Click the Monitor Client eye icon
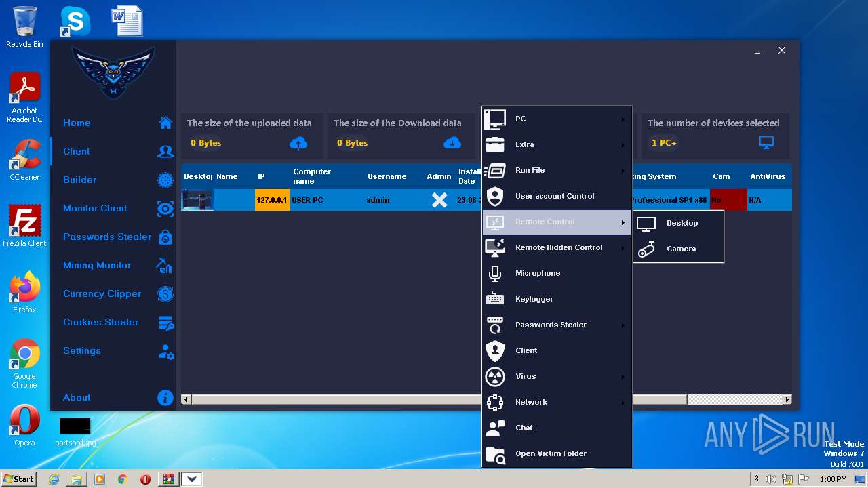 (165, 208)
